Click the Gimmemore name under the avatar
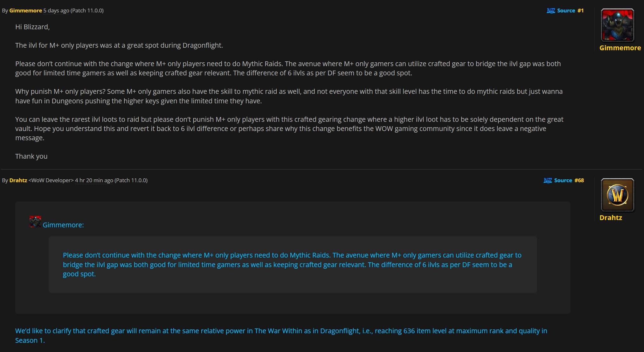 [x=620, y=48]
